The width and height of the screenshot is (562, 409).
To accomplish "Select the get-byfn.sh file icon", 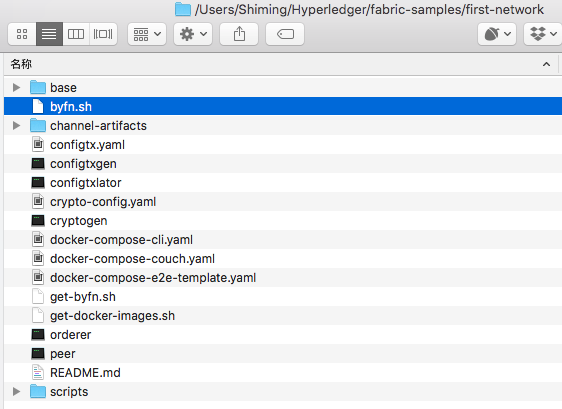I will coord(38,296).
